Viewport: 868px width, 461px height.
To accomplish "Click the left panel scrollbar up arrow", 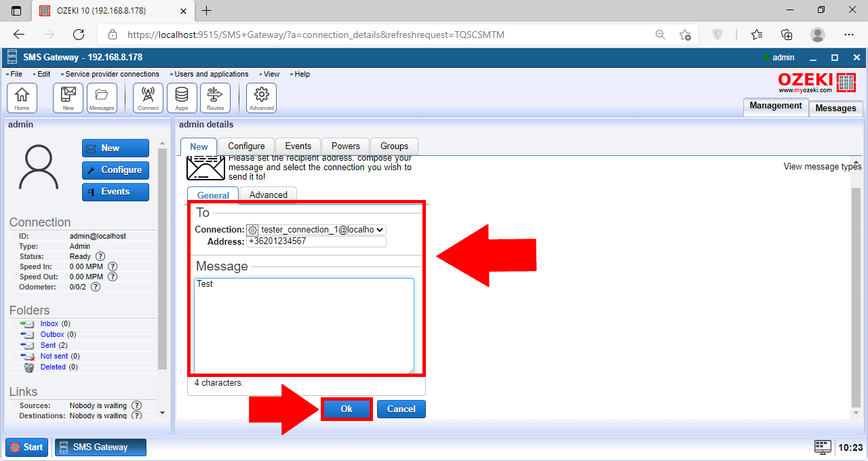I will pyautogui.click(x=162, y=144).
